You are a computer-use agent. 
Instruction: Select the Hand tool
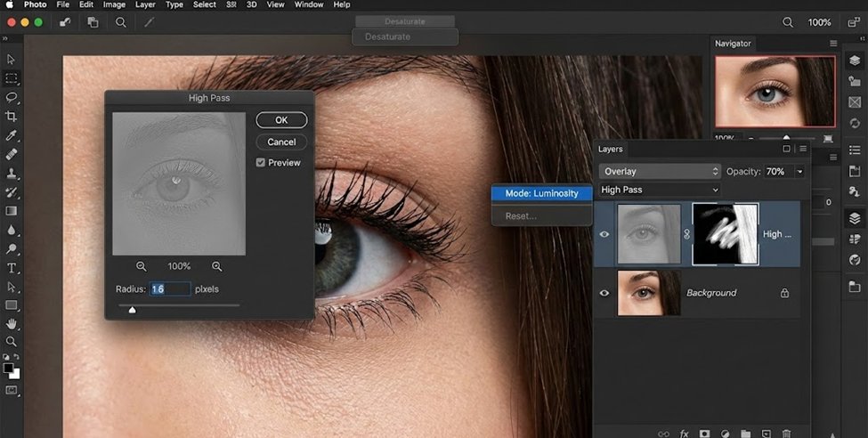coord(11,324)
